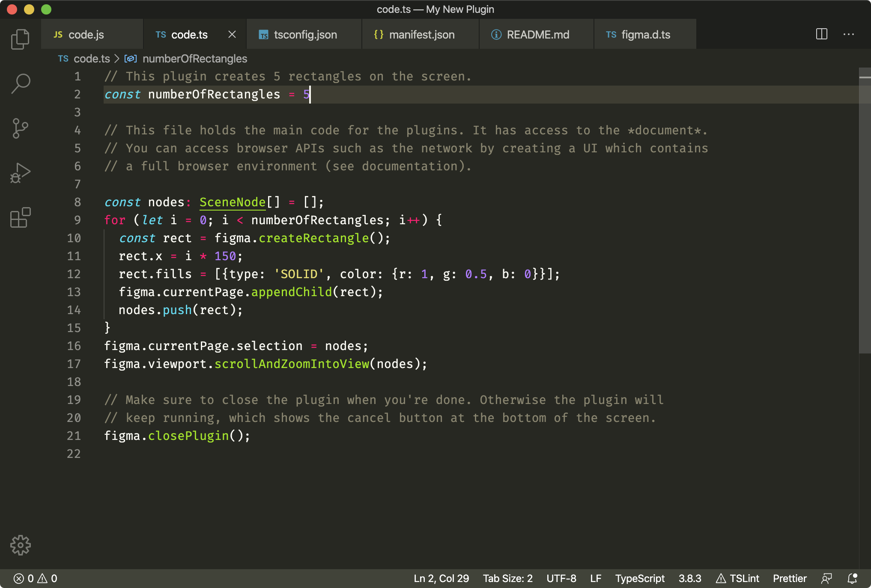Click the SceneNode type on line 8
The image size is (871, 588).
pyautogui.click(x=233, y=202)
